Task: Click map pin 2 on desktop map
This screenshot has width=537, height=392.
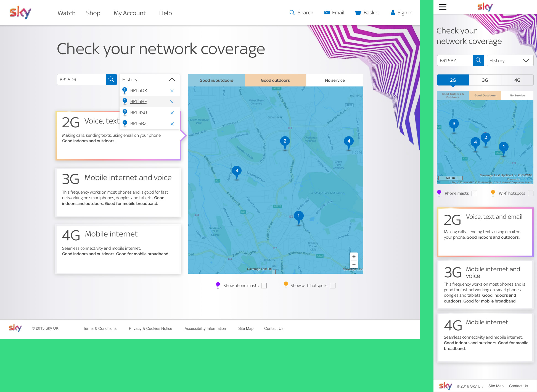Action: 285,143
